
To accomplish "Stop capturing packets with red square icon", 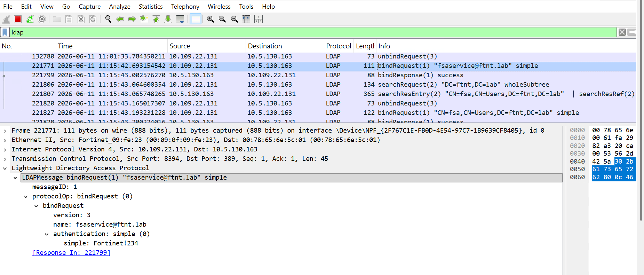I will (x=18, y=19).
